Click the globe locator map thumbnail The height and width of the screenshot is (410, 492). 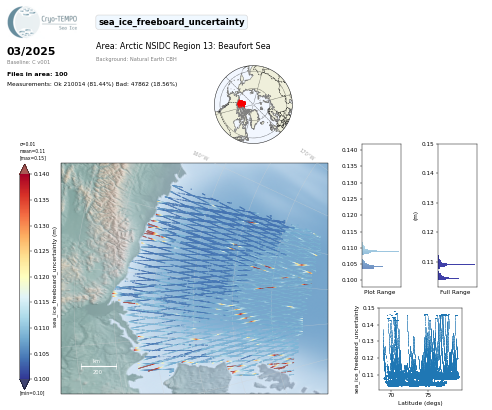pyautogui.click(x=253, y=104)
